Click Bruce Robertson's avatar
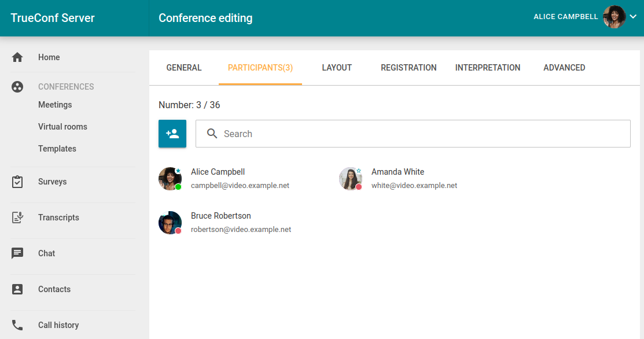Viewport: 644px width, 339px height. pos(170,223)
